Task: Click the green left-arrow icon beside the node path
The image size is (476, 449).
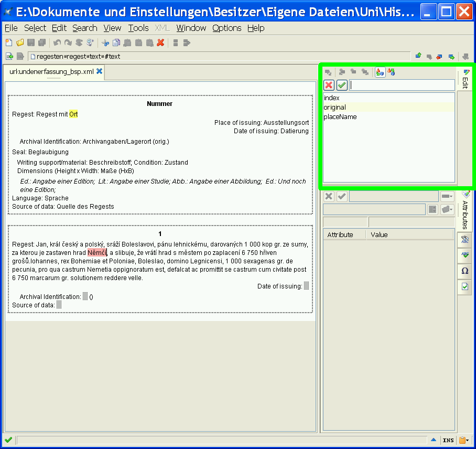Action: [x=9, y=56]
